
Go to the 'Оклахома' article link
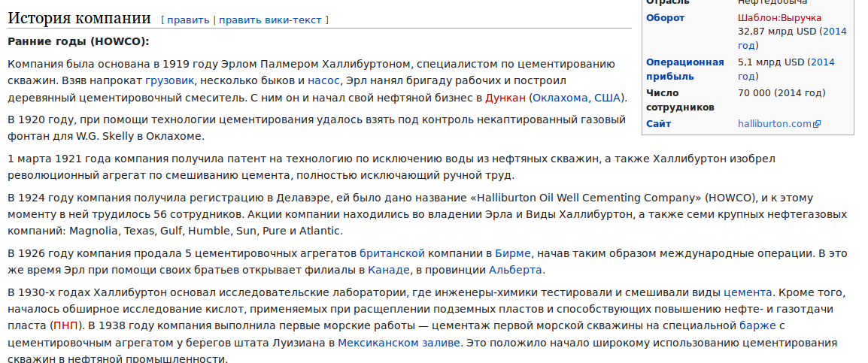coord(560,98)
